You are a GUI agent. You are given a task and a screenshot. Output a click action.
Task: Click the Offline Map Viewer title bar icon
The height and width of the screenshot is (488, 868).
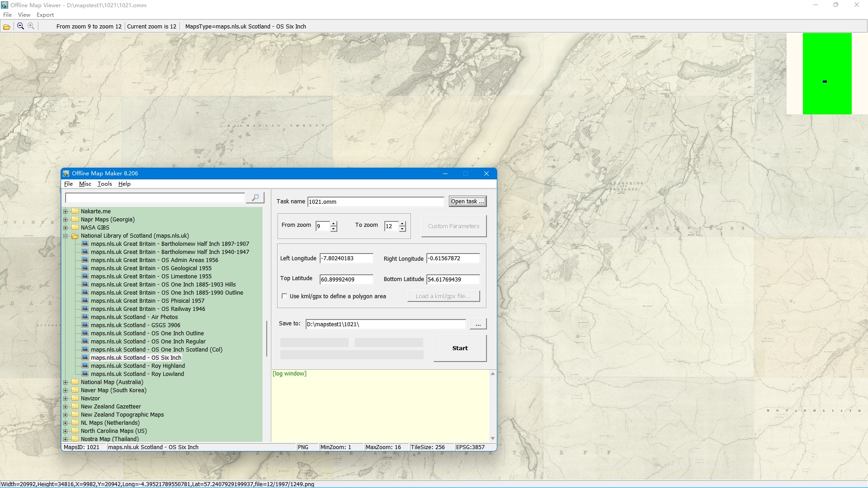[x=5, y=5]
